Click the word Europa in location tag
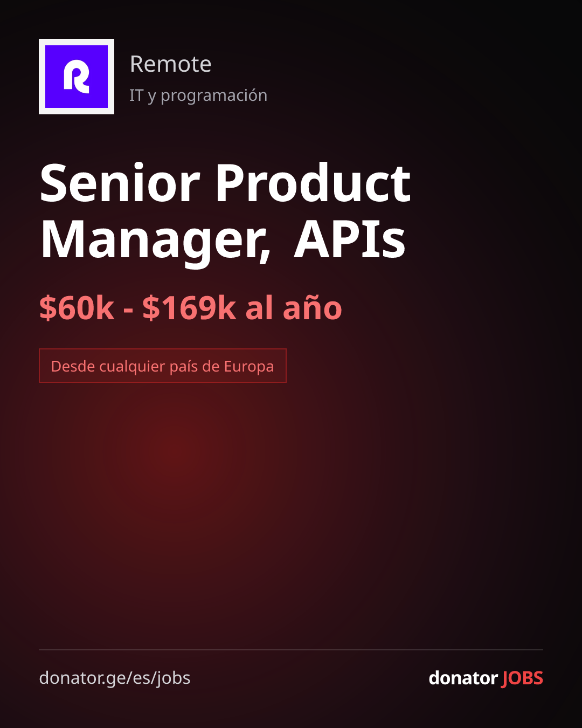Screen dimensions: 582x728 tap(249, 367)
